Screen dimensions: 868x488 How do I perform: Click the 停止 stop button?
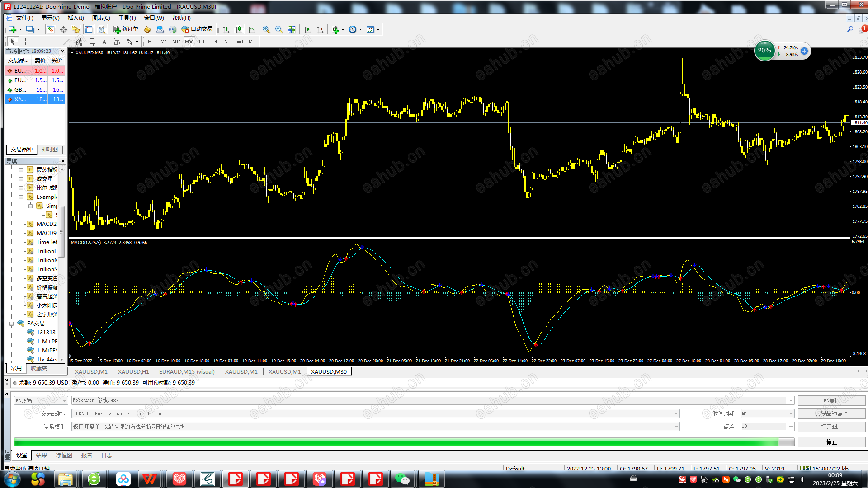click(831, 442)
